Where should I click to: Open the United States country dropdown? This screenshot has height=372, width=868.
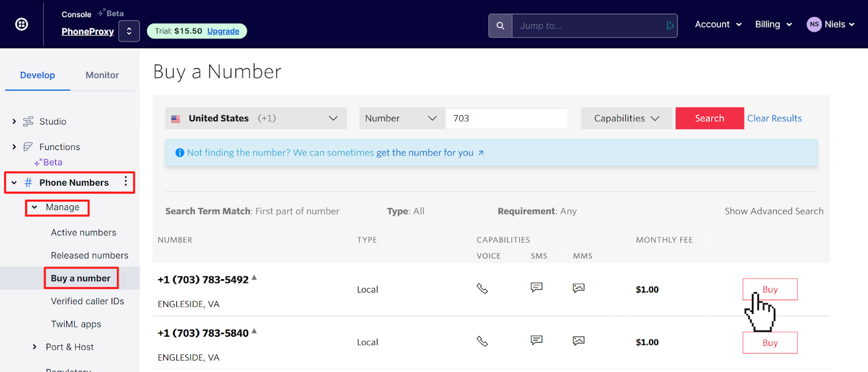tap(256, 118)
